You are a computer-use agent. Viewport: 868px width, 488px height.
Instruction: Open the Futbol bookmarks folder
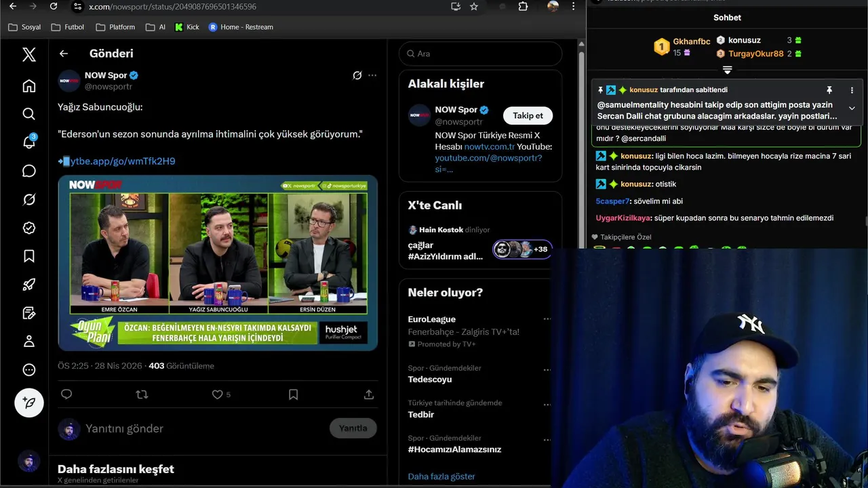click(x=67, y=27)
